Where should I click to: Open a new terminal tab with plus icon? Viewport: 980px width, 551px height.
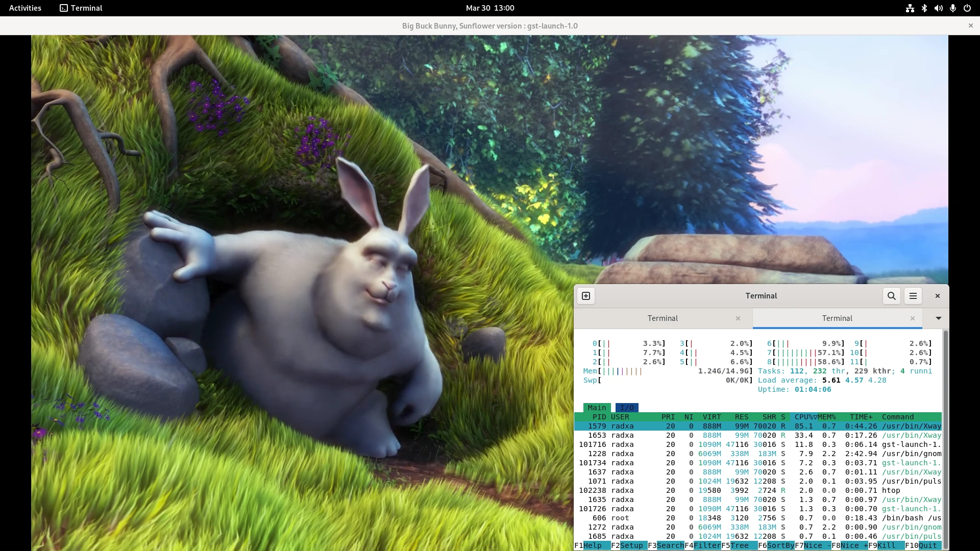pyautogui.click(x=586, y=296)
